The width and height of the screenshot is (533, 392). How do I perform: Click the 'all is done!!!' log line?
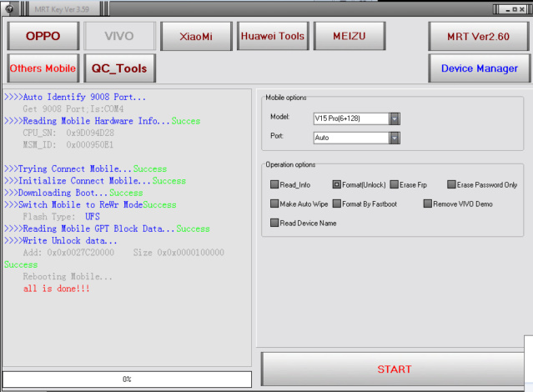[x=57, y=289]
